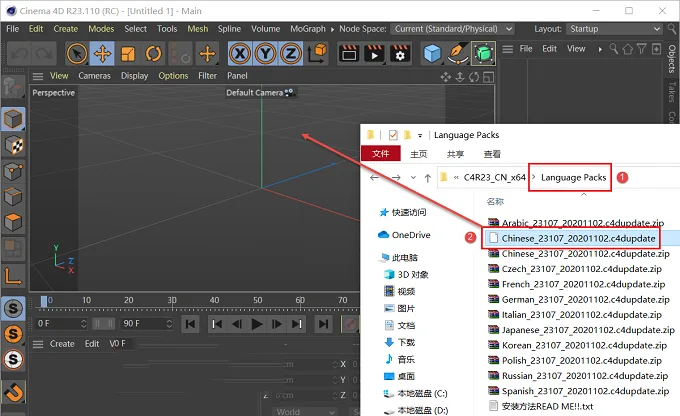This screenshot has width=680, height=416.
Task: Open the Spline menu
Action: pos(229,29)
